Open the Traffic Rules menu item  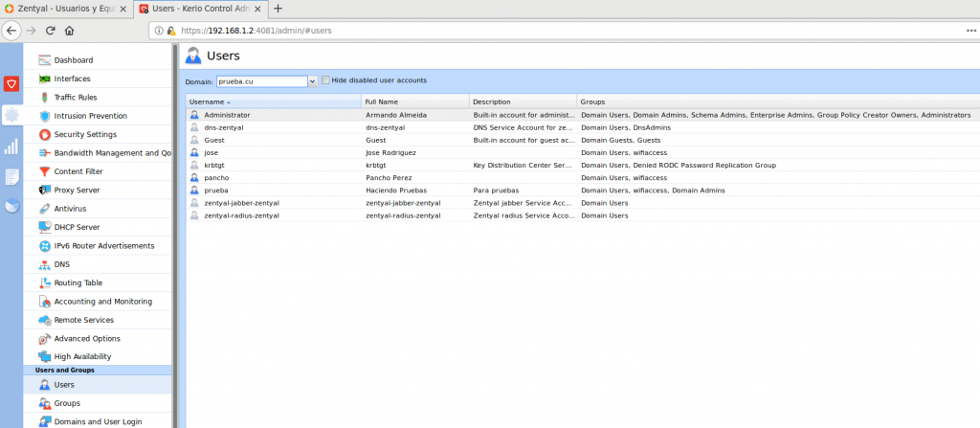[x=98, y=98]
